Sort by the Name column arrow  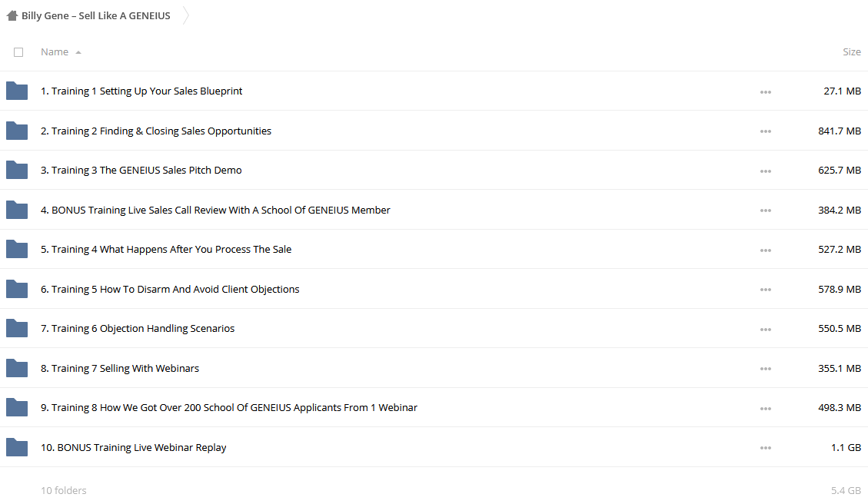pyautogui.click(x=78, y=52)
